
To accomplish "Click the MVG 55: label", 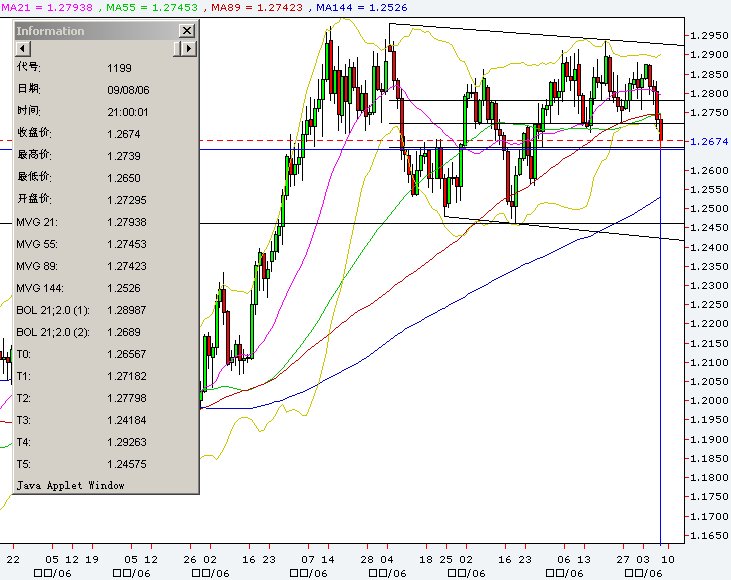I will pos(37,244).
